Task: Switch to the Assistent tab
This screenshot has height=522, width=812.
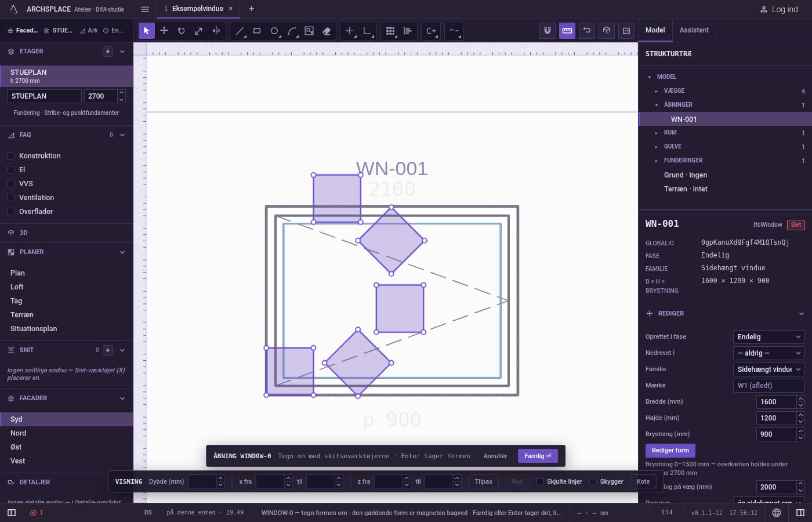Action: (x=694, y=30)
